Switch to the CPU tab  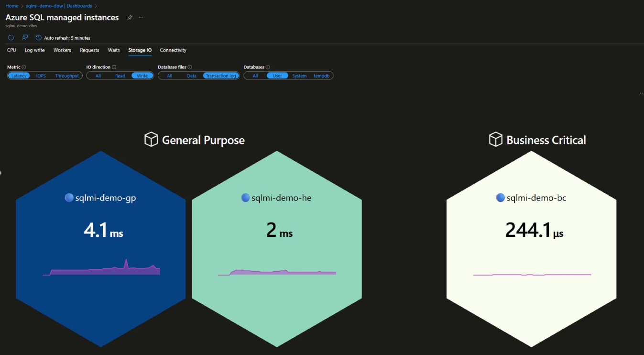click(11, 50)
